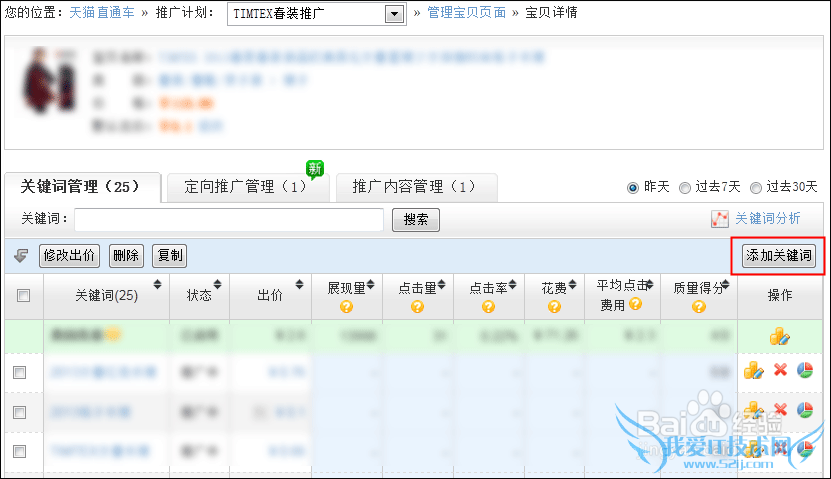Switch to 定向推广管理 (1) tab
Viewport: 831px width, 479px height.
(x=248, y=187)
